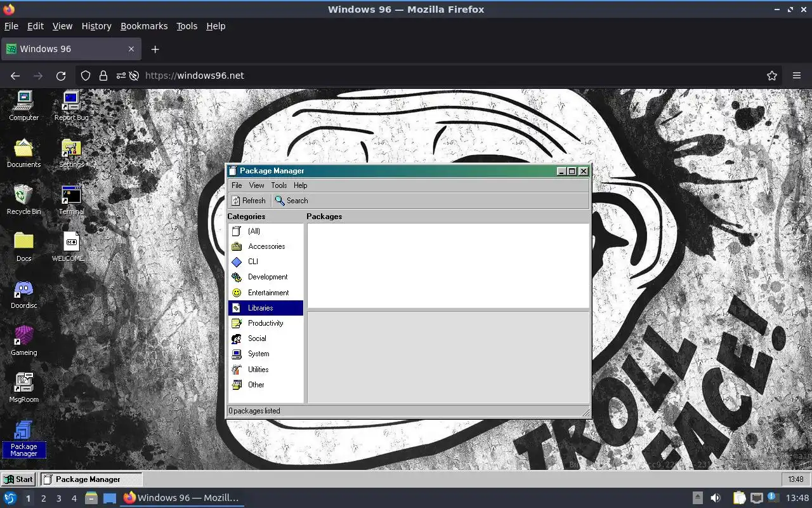Select the Docs folder icon
This screenshot has width=812, height=508.
(x=23, y=247)
